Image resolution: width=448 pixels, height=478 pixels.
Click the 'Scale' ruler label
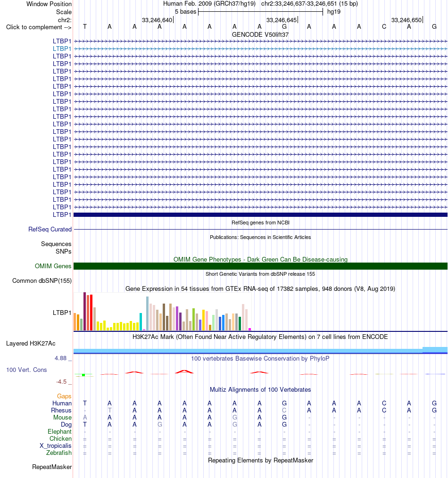pyautogui.click(x=64, y=12)
